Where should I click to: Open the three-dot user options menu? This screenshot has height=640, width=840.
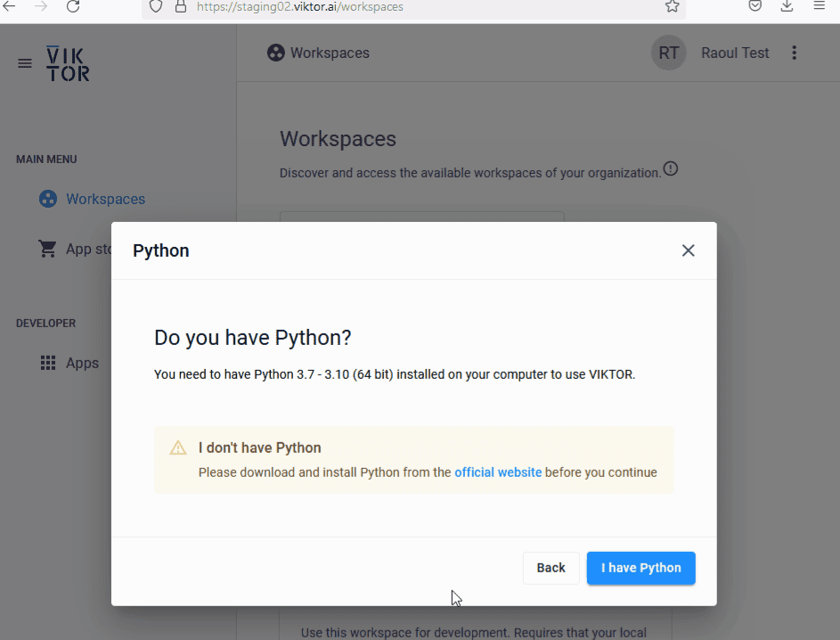794,53
